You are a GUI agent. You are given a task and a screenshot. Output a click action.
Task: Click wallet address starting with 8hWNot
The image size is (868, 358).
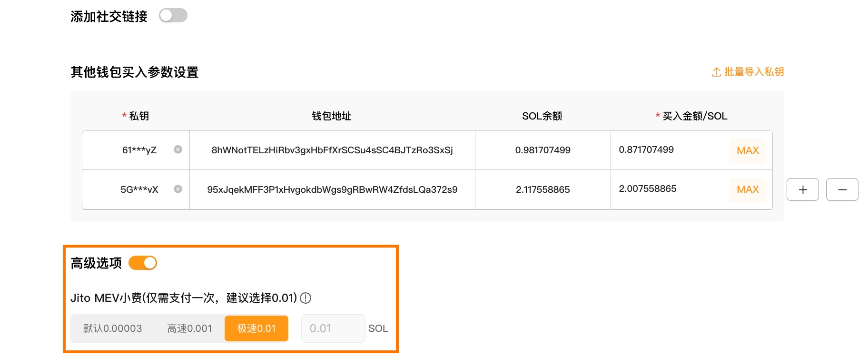point(332,150)
